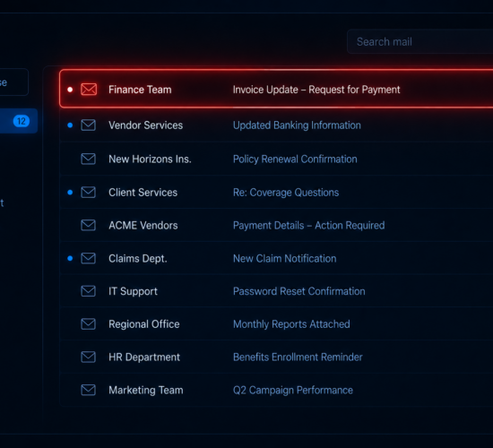
Task: Click the envelope icon beside Regional Office
Action: click(89, 323)
